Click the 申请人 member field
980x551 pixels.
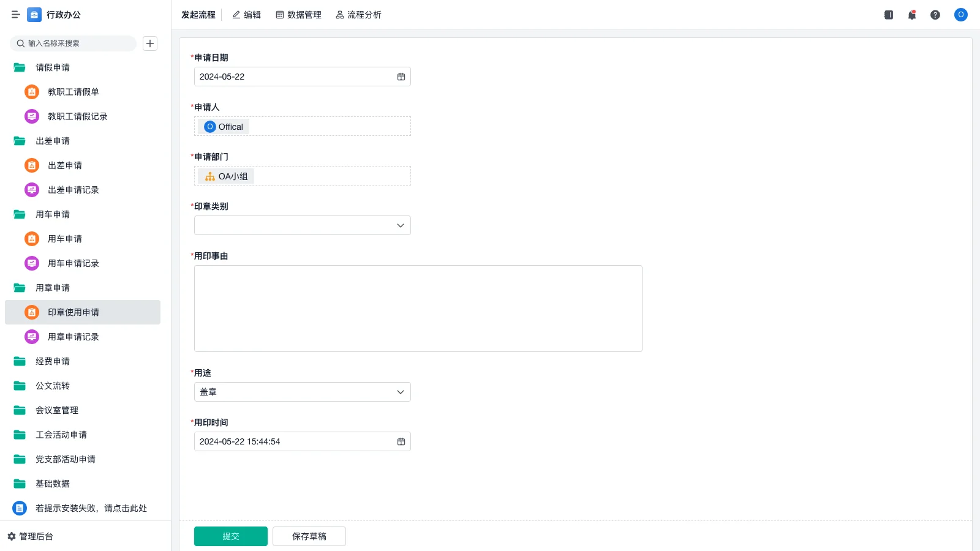pyautogui.click(x=303, y=126)
